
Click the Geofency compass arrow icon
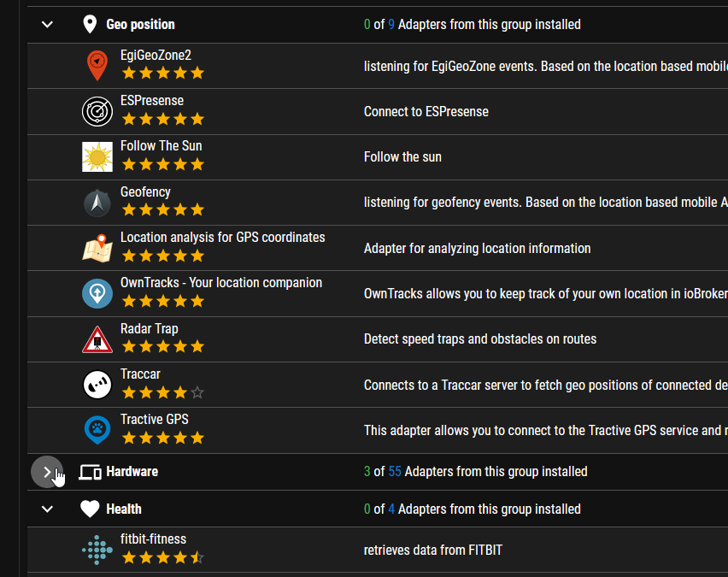pos(97,203)
